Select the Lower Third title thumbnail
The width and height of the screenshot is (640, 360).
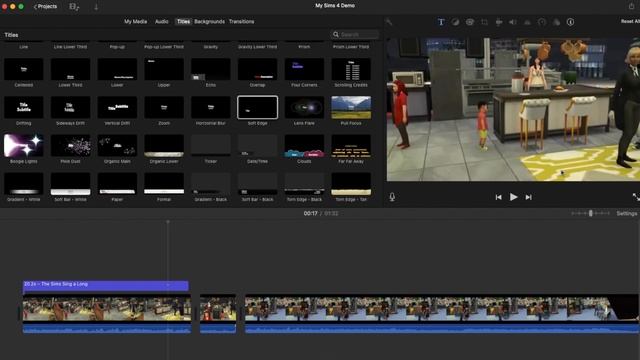[x=70, y=69]
